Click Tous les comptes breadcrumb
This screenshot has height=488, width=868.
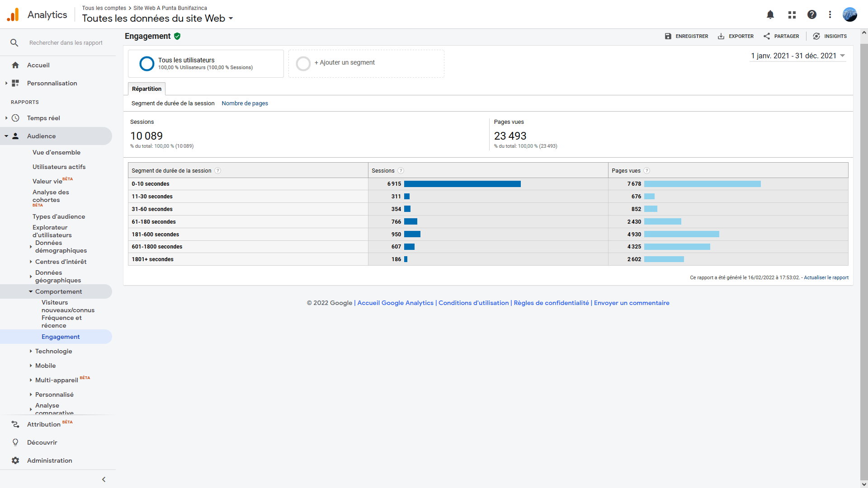104,8
